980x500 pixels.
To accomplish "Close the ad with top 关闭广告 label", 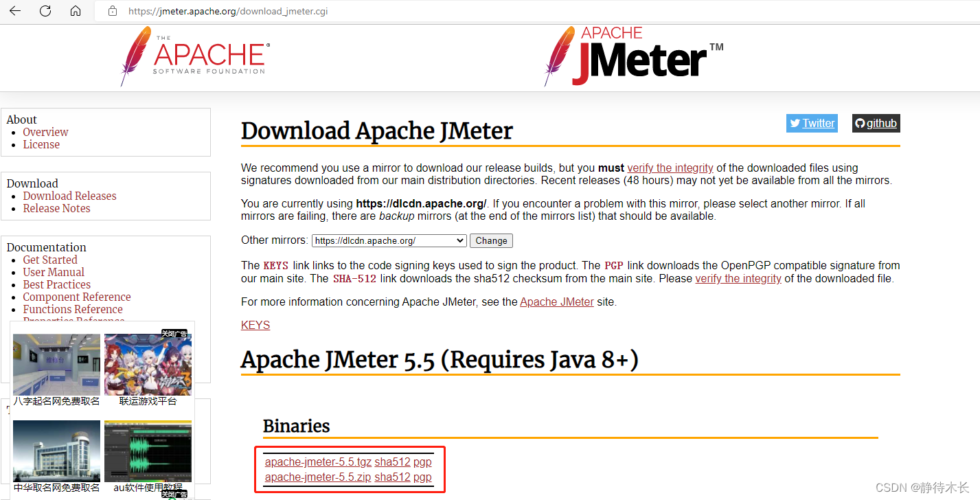I will (x=174, y=334).
